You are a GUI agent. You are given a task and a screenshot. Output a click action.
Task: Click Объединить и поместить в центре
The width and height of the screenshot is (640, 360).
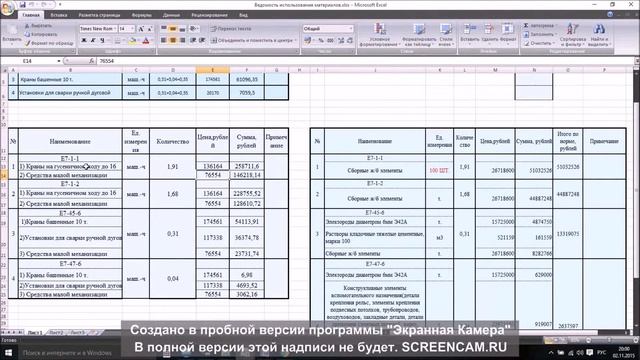click(254, 40)
